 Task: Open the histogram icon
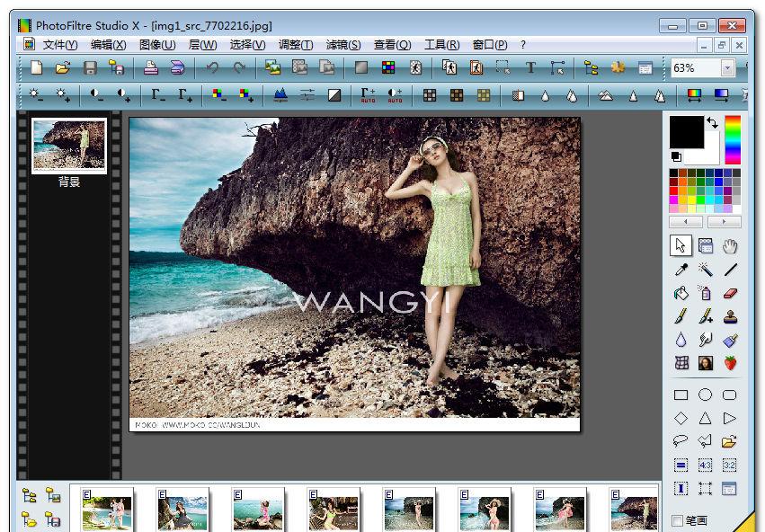(x=280, y=94)
